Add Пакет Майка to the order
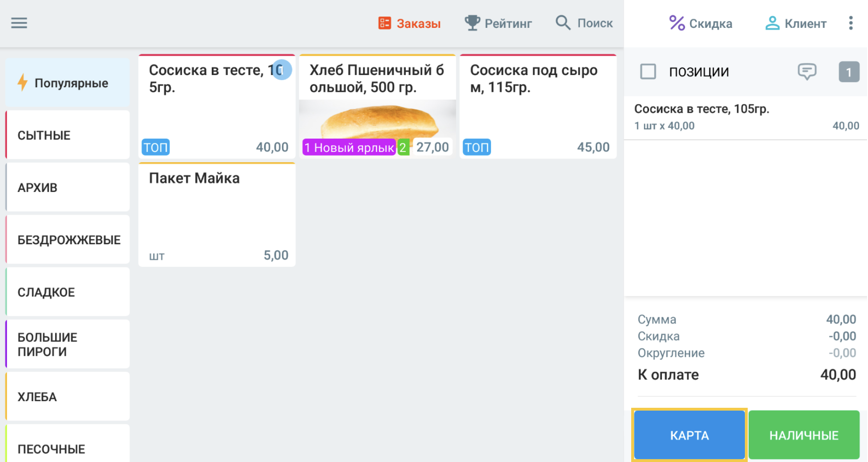Viewport: 868px width, 462px height. [217, 215]
